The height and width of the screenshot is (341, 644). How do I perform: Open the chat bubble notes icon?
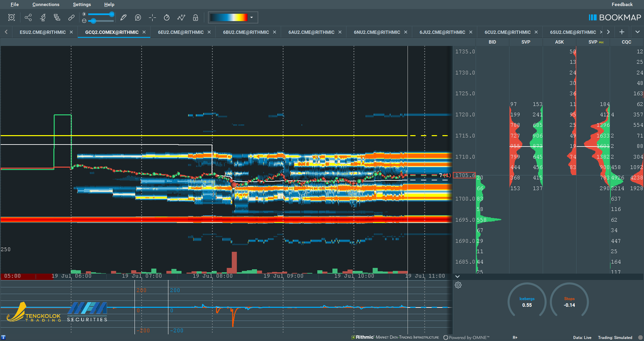tap(138, 18)
